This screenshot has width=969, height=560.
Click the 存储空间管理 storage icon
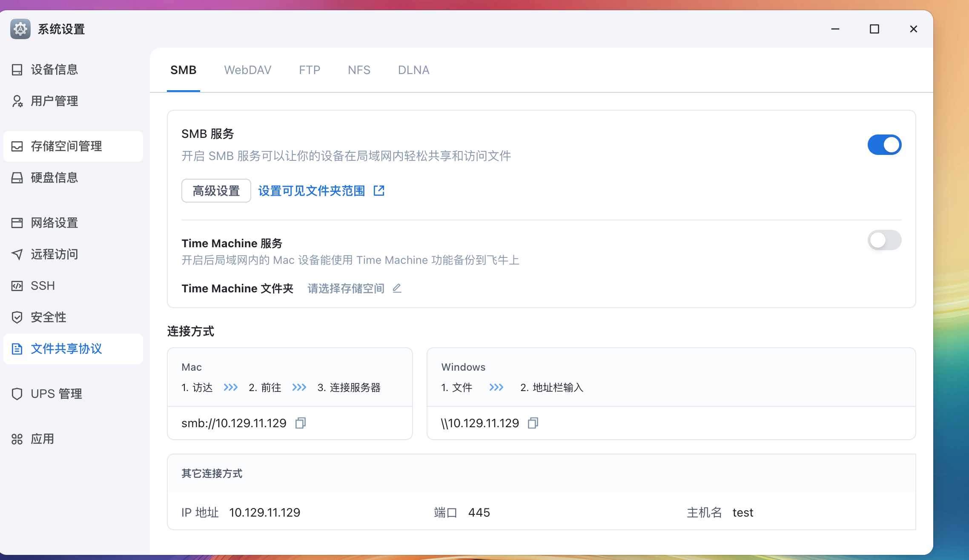[x=17, y=146]
